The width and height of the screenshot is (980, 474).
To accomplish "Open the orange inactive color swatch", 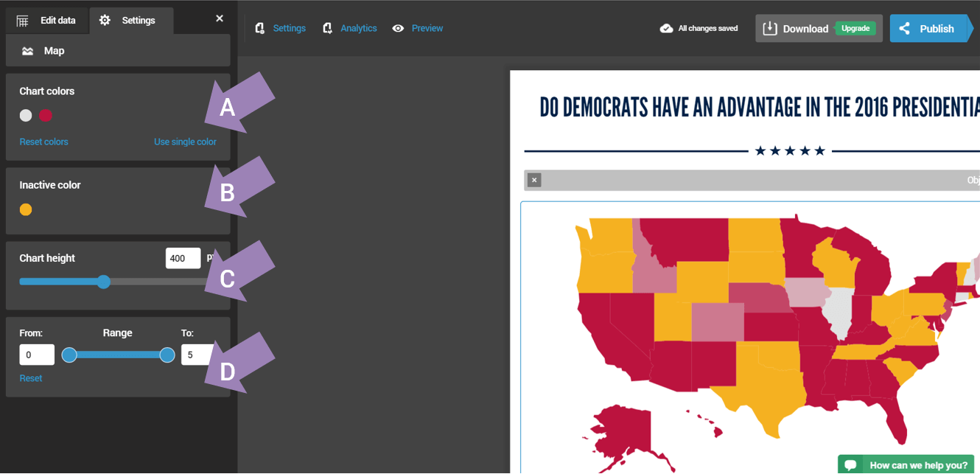I will (x=26, y=209).
